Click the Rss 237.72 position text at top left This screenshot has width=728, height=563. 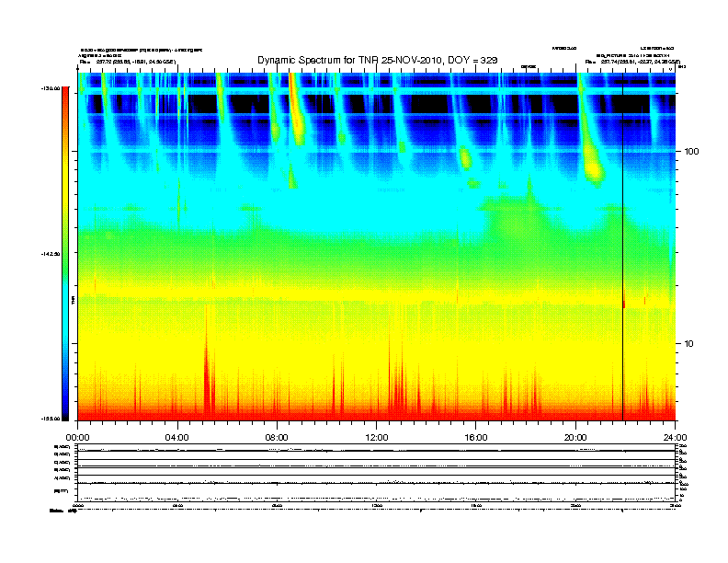point(128,62)
